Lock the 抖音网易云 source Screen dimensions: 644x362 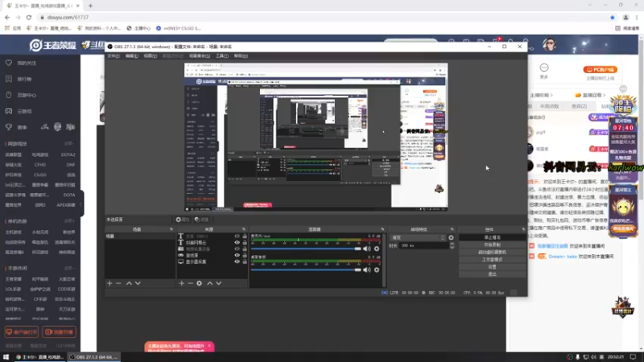click(245, 243)
